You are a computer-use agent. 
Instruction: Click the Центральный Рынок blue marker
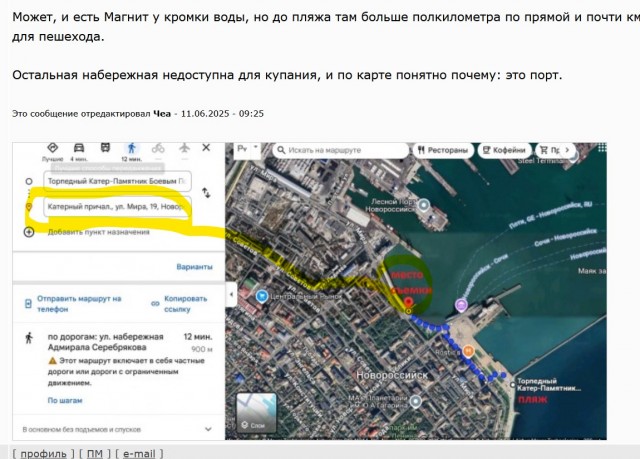262,296
